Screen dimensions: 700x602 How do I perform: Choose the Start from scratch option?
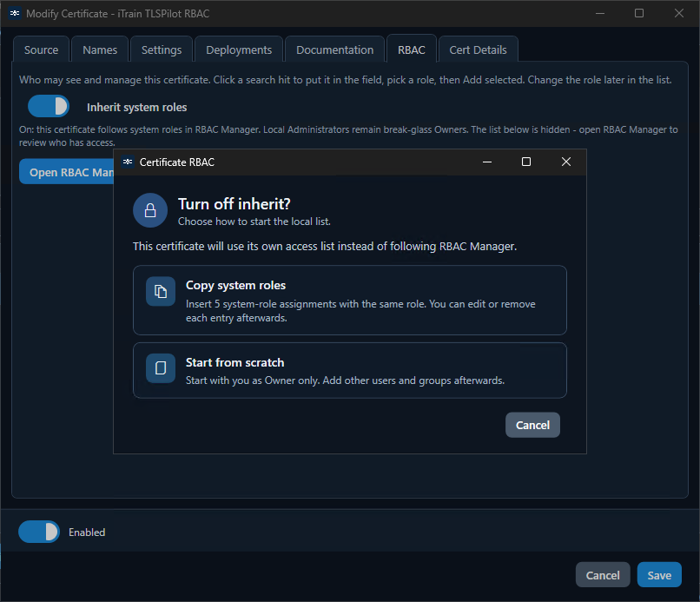(350, 370)
